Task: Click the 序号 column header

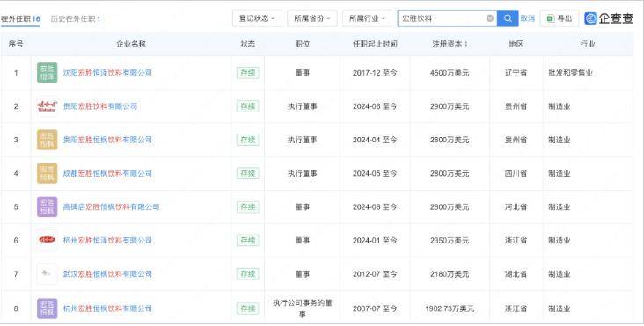Action: click(x=16, y=44)
